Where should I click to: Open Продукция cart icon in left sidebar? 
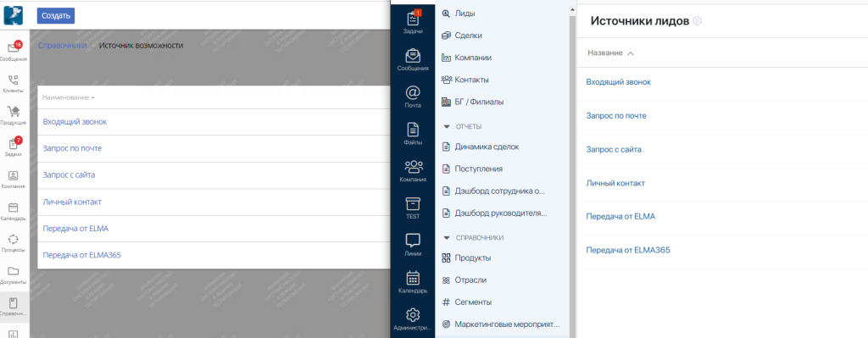14,115
